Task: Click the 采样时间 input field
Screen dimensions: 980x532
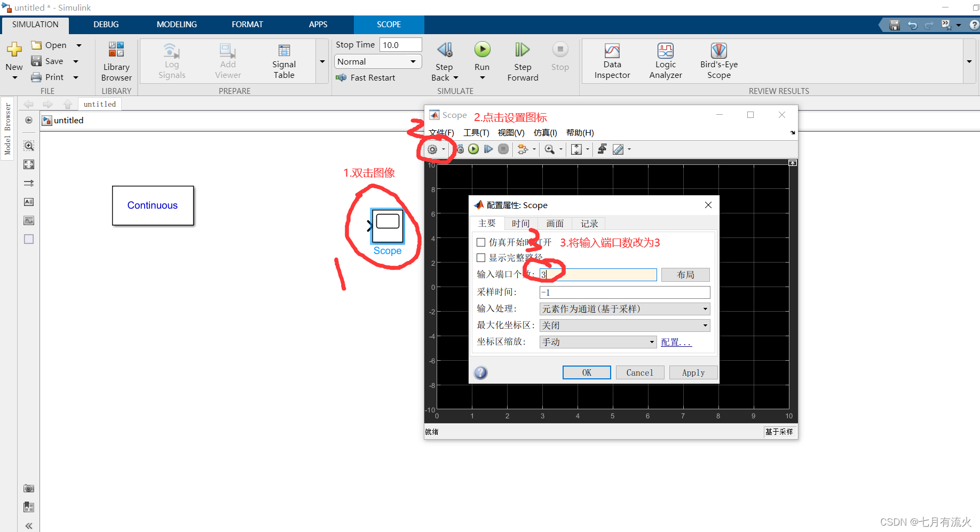Action: tap(625, 292)
